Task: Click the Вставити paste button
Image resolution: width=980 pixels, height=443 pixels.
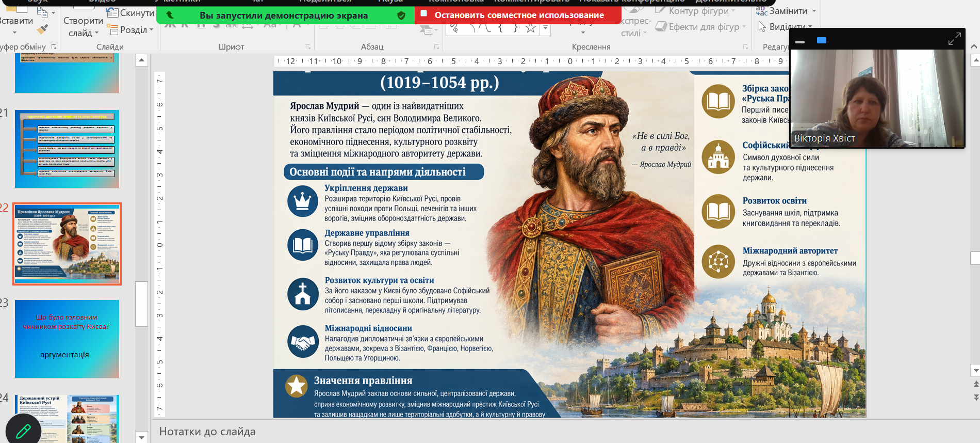Action: 15,21
